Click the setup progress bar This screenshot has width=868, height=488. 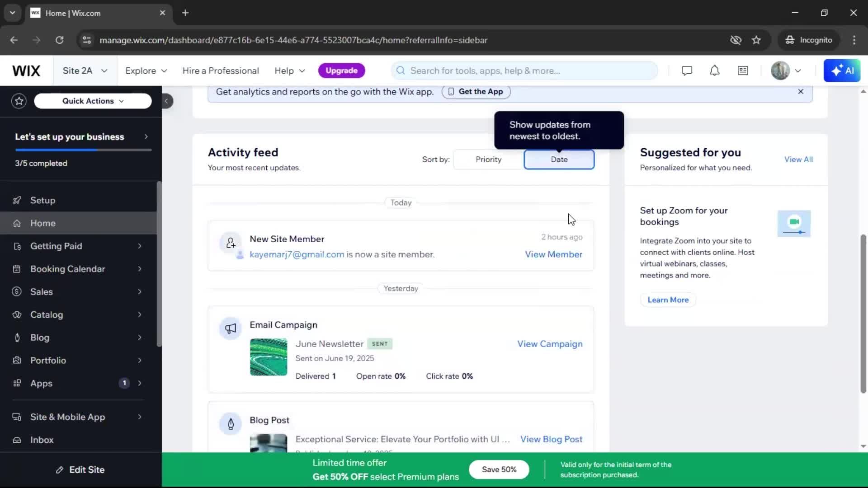tap(83, 150)
